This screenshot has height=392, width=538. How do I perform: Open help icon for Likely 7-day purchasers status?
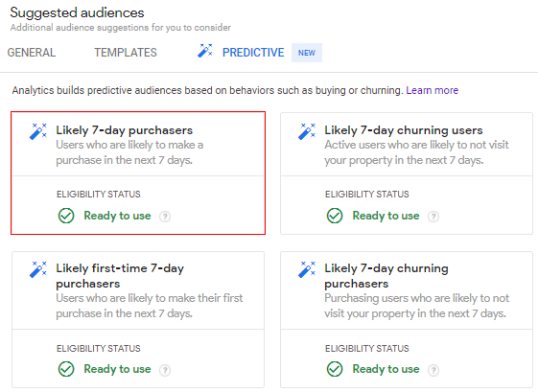coord(165,217)
